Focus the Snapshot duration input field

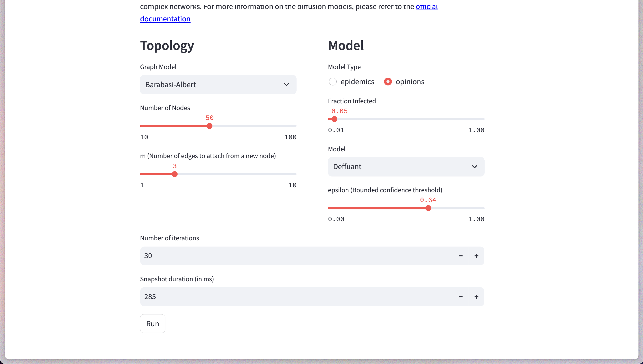[297, 297]
